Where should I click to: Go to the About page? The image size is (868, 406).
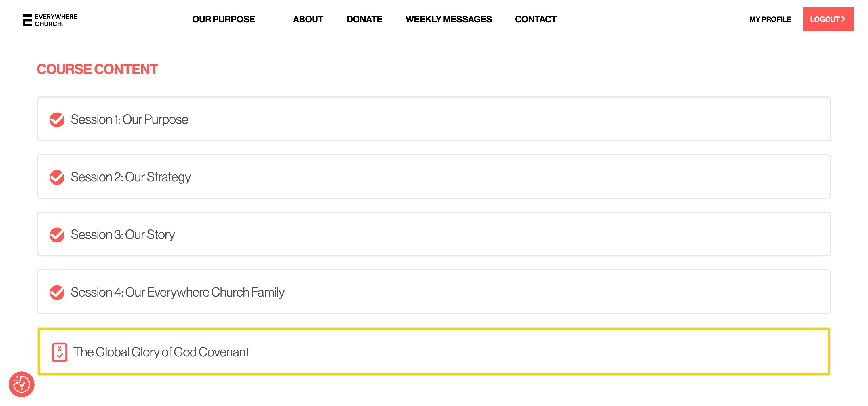(308, 19)
